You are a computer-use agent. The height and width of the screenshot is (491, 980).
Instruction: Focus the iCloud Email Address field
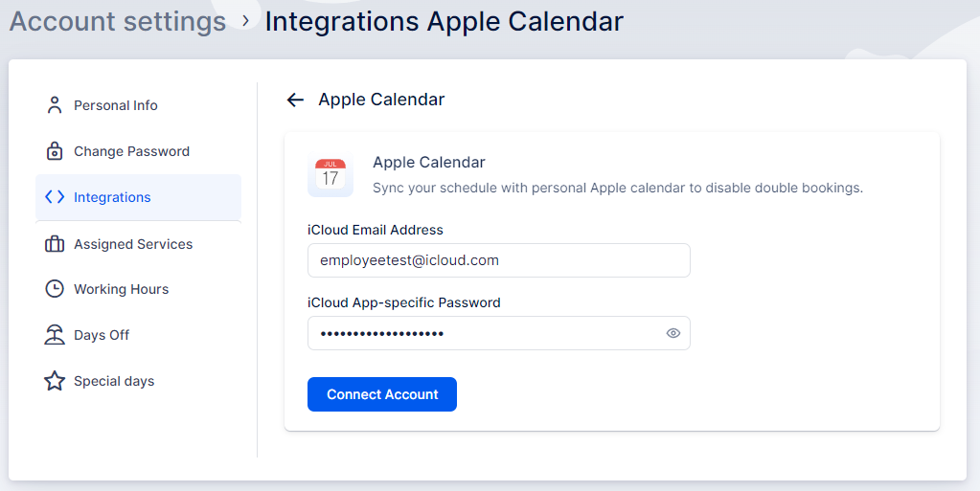498,260
